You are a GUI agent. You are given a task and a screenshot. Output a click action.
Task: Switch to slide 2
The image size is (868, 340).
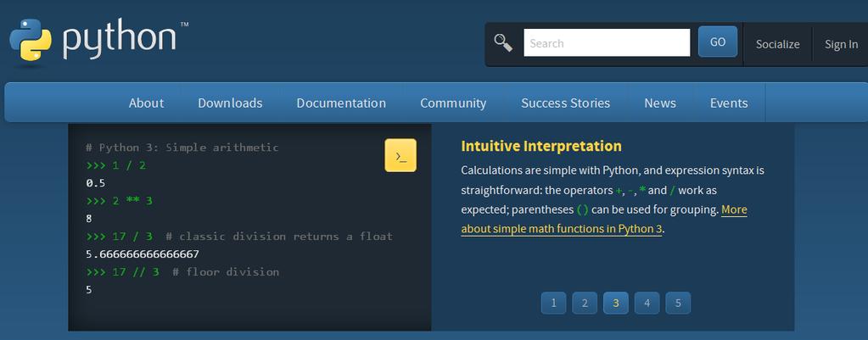click(x=585, y=303)
